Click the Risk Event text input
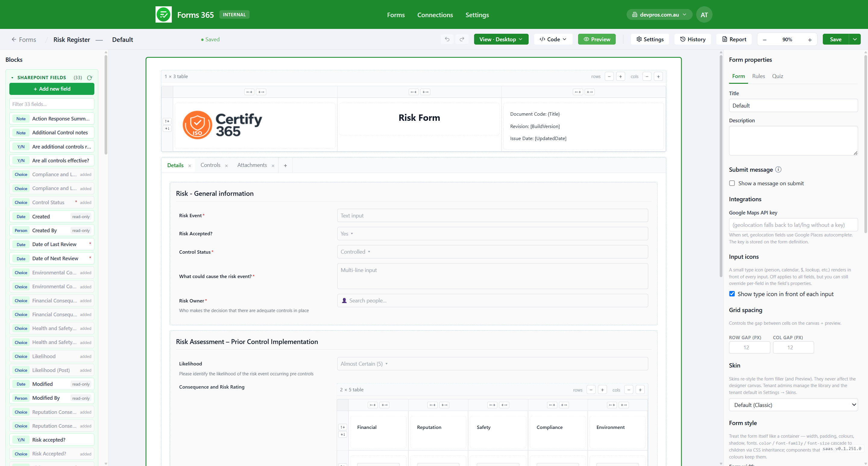Viewport: 868px width, 466px height. pyautogui.click(x=492, y=215)
